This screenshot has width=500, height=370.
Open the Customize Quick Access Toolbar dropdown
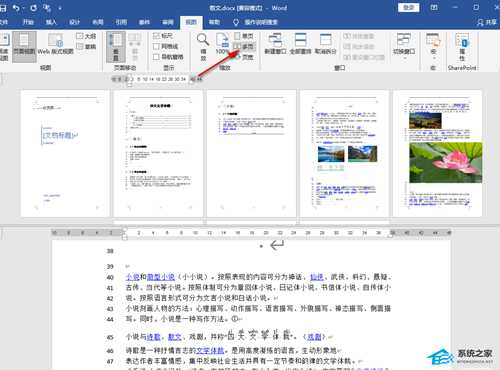coord(60,8)
